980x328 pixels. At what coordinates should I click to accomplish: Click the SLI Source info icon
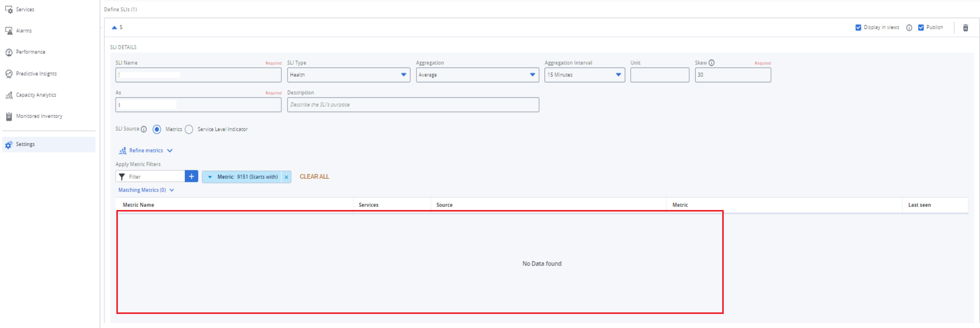[144, 129]
